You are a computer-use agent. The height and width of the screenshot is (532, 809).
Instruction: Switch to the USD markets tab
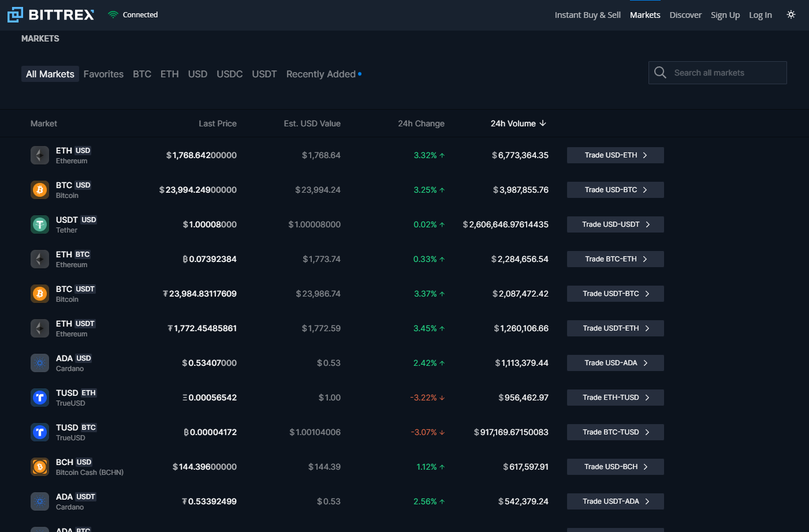pos(197,74)
